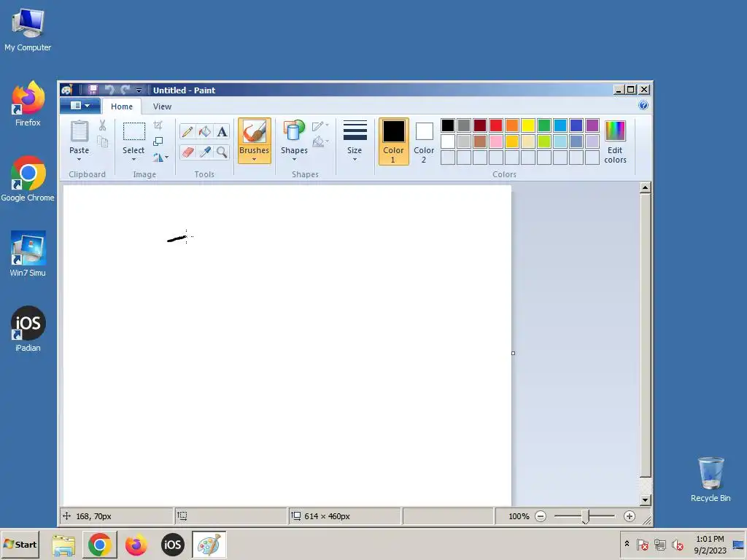
Task: Open the iPadian desktop shortcut
Action: click(28, 329)
